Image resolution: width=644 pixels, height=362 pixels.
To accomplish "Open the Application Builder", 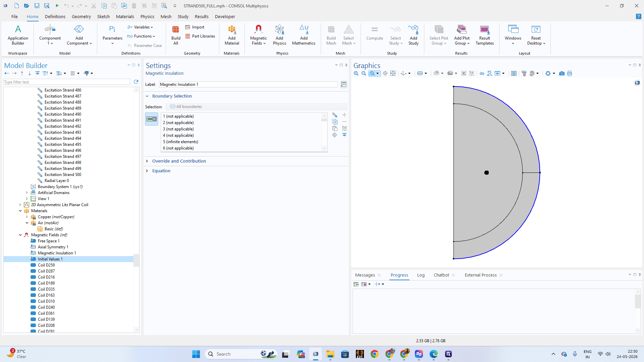I will (x=18, y=35).
